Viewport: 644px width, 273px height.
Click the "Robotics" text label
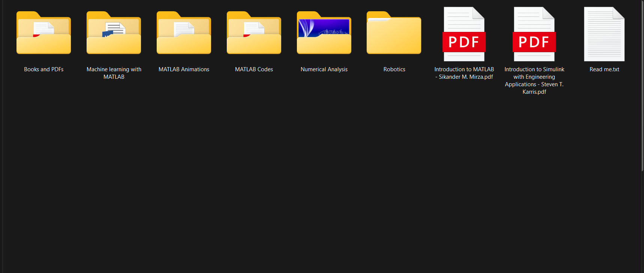(394, 69)
